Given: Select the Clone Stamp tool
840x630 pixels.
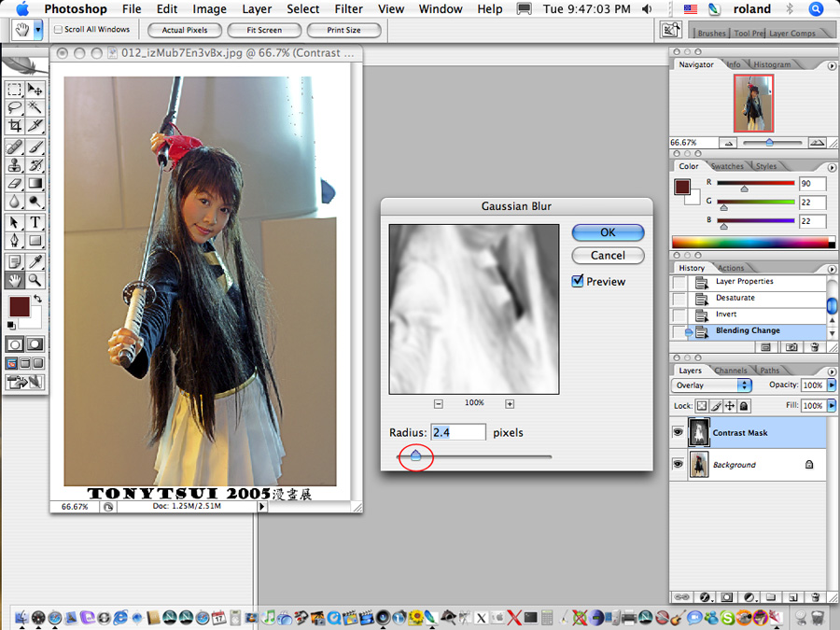Looking at the screenshot, I should coord(14,165).
